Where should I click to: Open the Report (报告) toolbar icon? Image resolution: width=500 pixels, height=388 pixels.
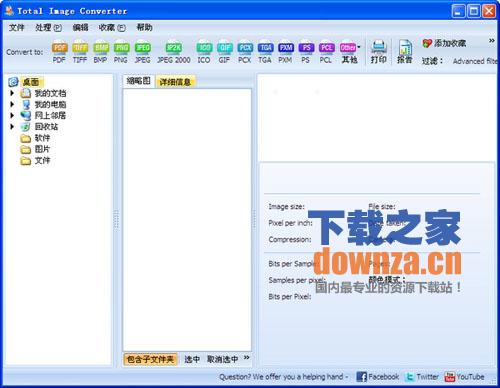[x=405, y=52]
